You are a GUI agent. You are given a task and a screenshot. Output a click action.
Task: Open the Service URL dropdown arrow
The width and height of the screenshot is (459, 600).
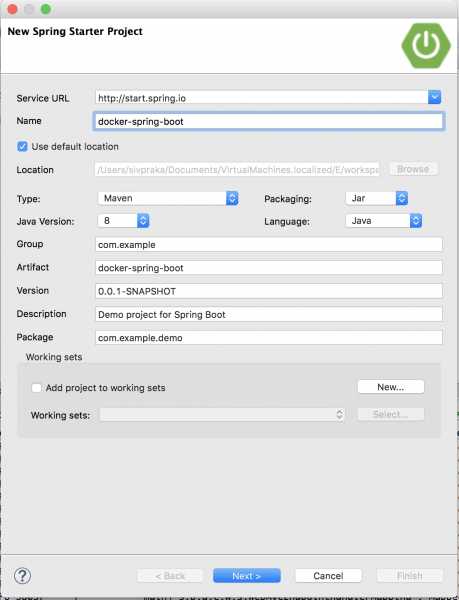coord(435,98)
